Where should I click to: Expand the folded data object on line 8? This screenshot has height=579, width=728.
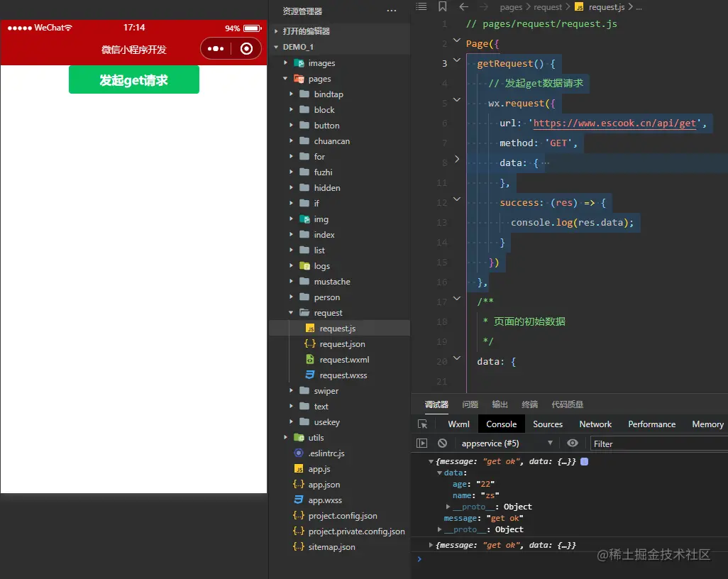coord(457,159)
